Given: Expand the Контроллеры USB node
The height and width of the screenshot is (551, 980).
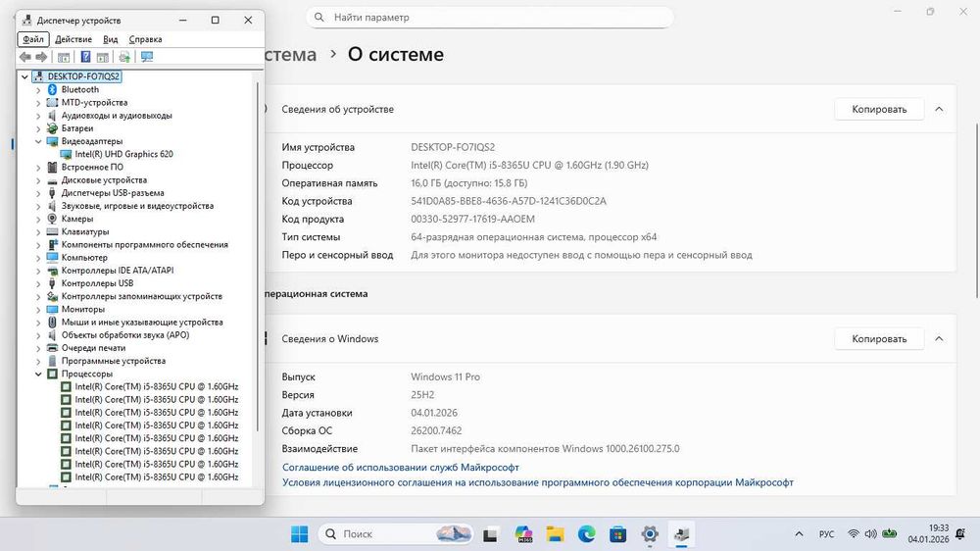Looking at the screenshot, I should pos(38,283).
